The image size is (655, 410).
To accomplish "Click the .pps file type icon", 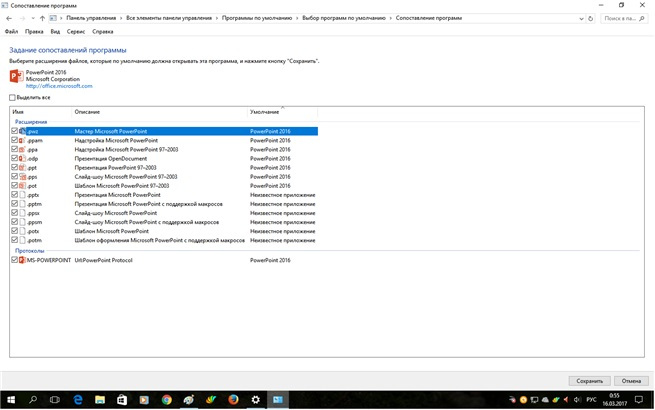I will point(22,177).
